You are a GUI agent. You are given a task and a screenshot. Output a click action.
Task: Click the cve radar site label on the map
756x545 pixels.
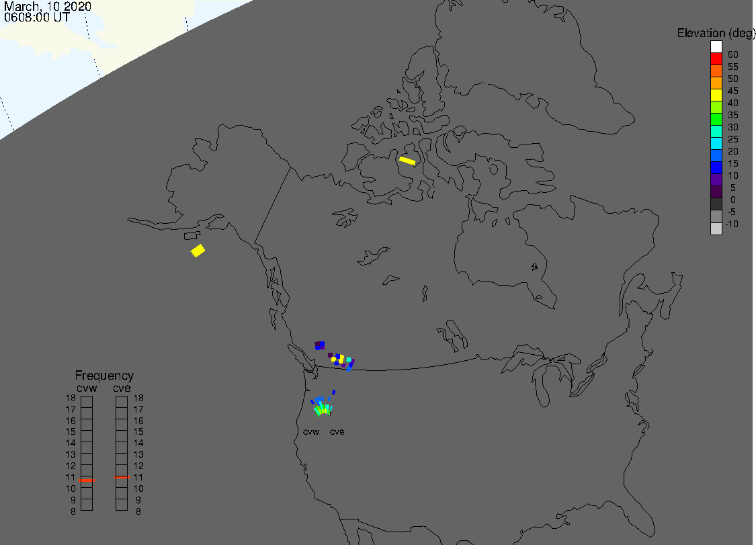(337, 431)
